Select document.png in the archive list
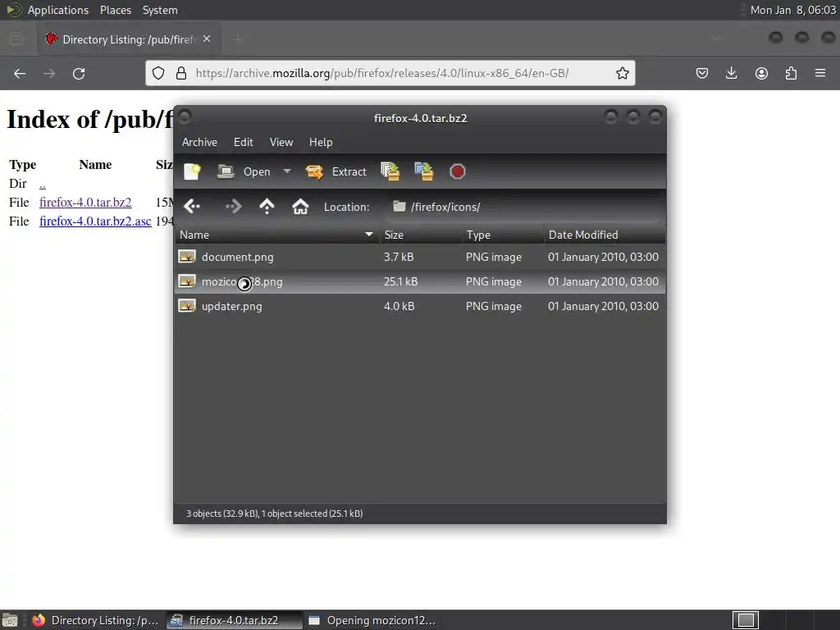 [x=420, y=257]
